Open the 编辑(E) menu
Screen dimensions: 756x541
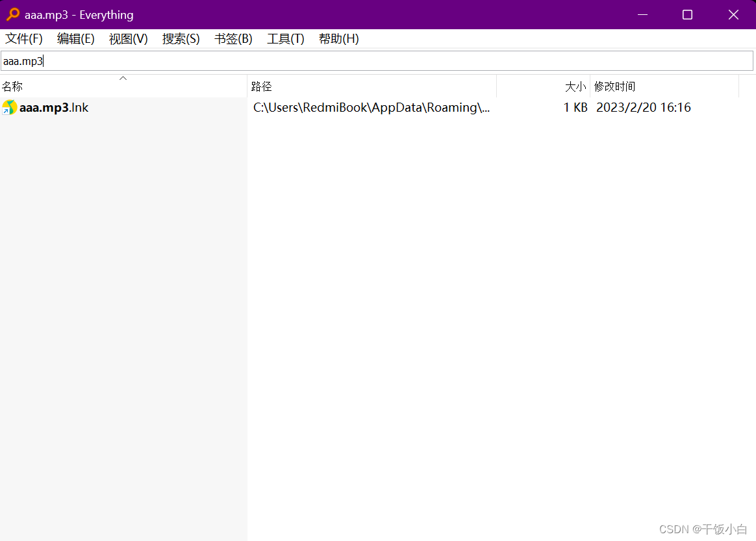point(76,38)
